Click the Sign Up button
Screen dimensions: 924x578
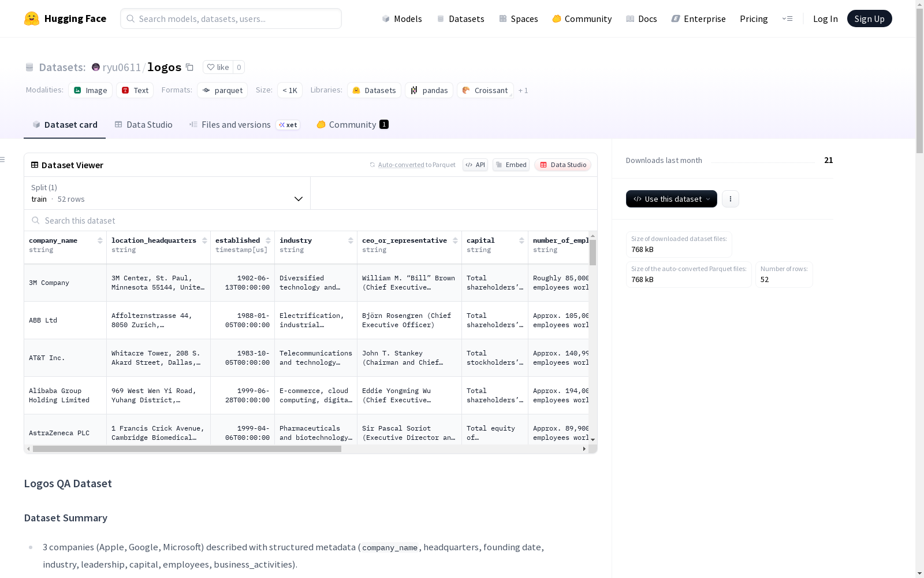[x=869, y=18]
